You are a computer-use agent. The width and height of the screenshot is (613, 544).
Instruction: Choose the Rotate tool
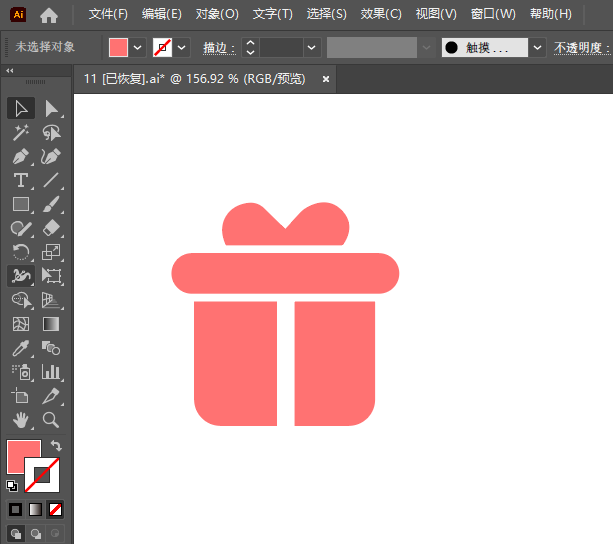click(x=21, y=252)
